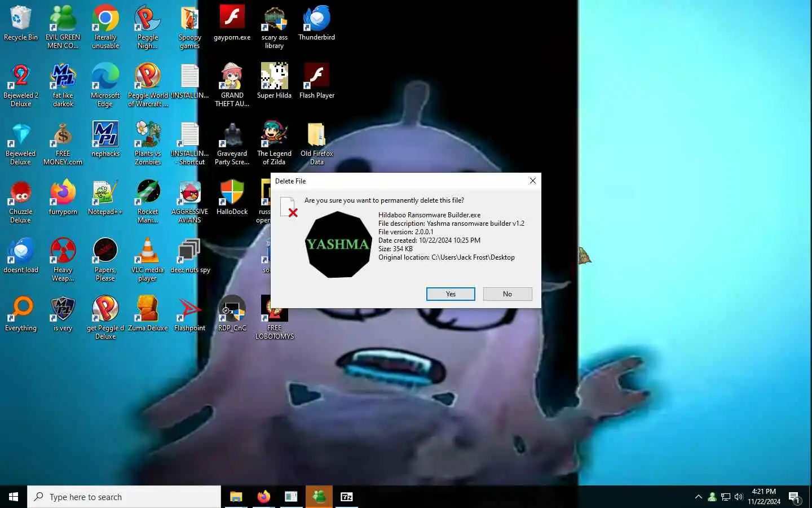Select the Everything search desktop icon

point(21,314)
